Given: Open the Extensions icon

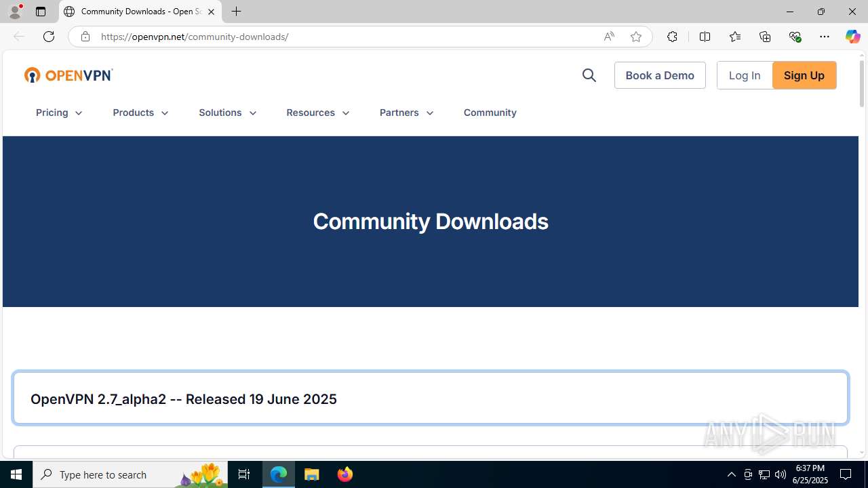Looking at the screenshot, I should point(672,37).
